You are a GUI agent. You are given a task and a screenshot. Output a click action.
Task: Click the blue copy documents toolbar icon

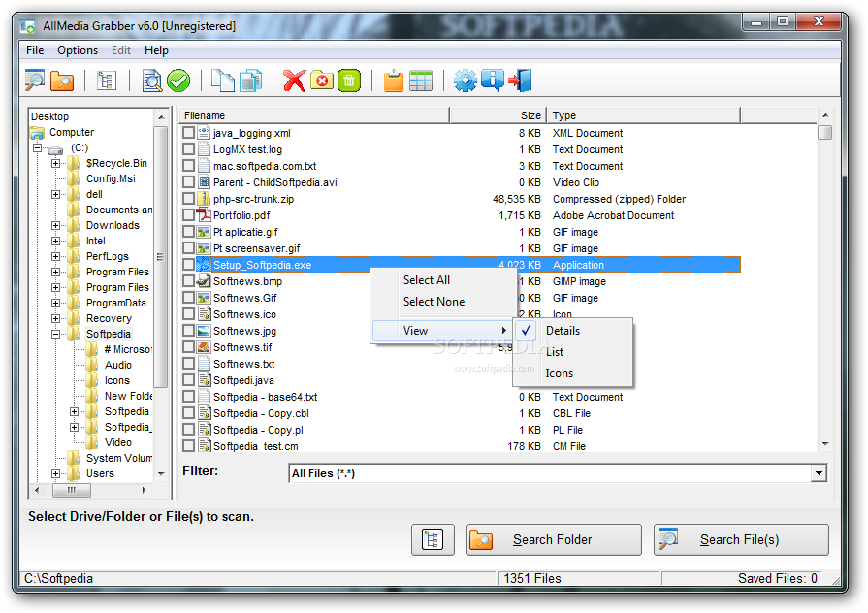pyautogui.click(x=251, y=81)
